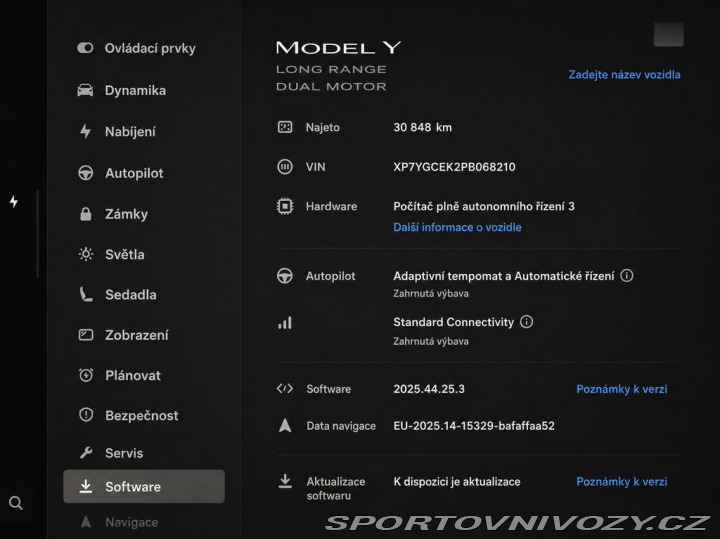720x539 pixels.
Task: Click Počítač plně autonomního řízení 3 text
Action: [484, 206]
